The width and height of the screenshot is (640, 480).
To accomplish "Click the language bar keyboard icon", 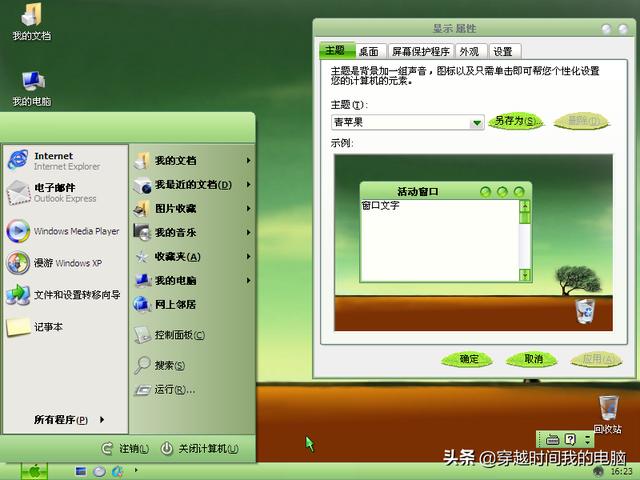I will coord(552,440).
